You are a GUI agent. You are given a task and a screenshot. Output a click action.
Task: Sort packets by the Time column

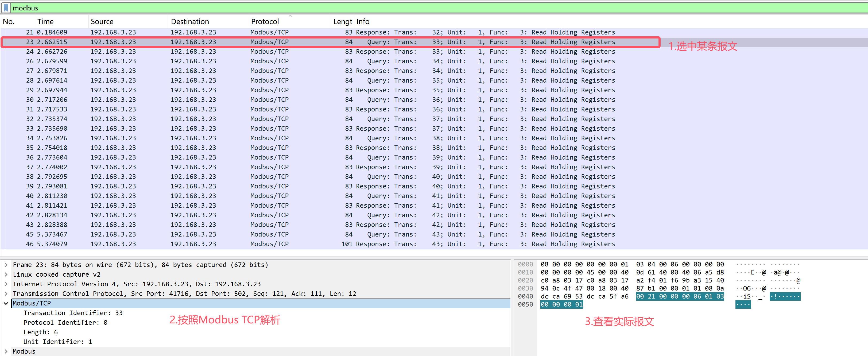[x=61, y=22]
